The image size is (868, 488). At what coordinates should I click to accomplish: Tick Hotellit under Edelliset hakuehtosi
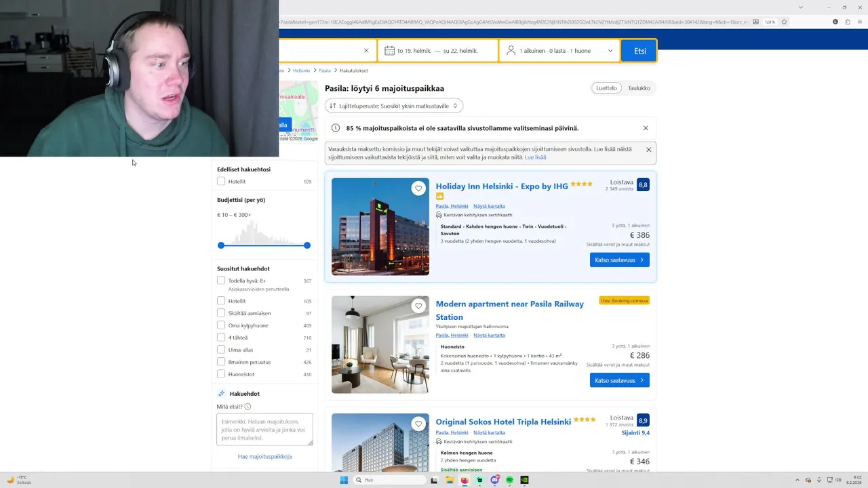point(221,181)
